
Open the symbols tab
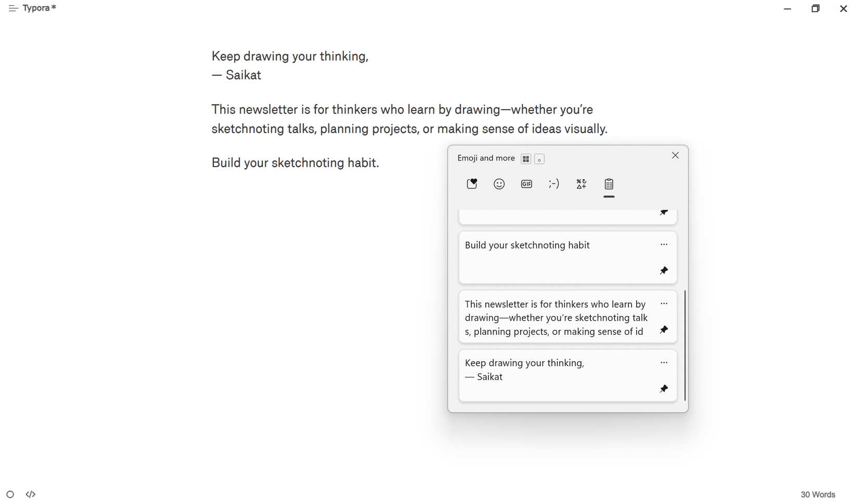click(x=581, y=184)
